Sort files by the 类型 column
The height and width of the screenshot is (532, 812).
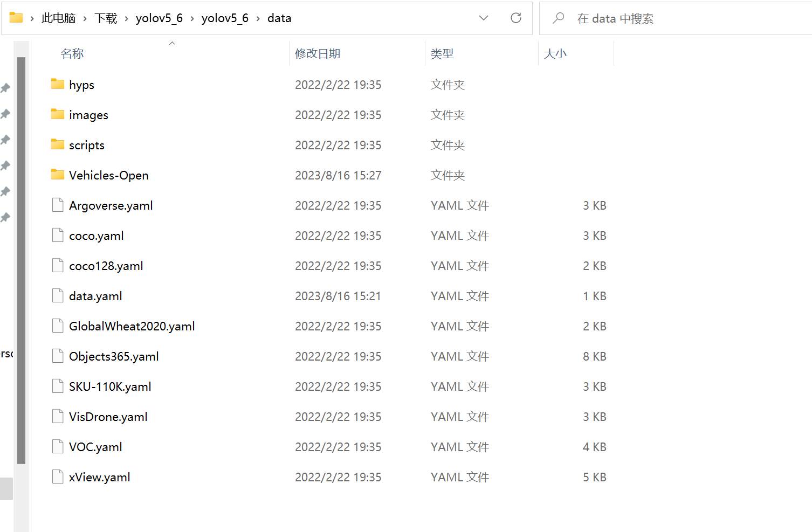[442, 53]
